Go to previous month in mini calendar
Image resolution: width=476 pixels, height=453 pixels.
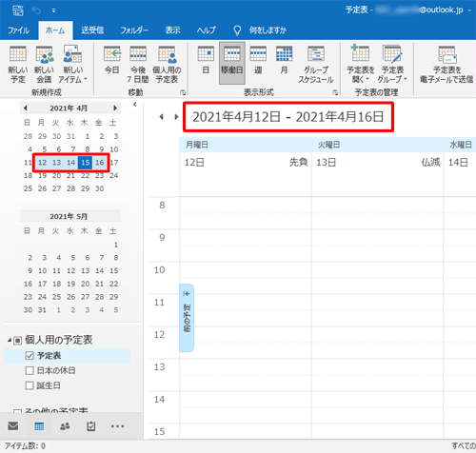tap(26, 108)
